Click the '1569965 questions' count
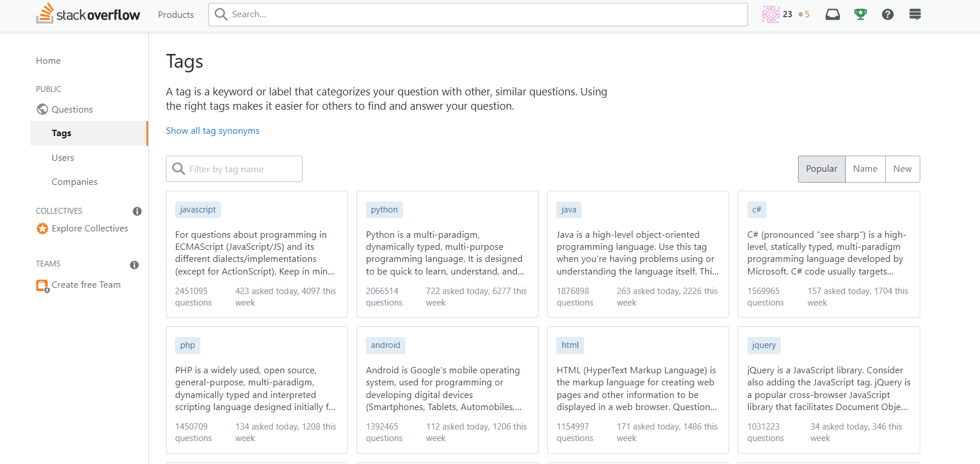 pyautogui.click(x=765, y=297)
